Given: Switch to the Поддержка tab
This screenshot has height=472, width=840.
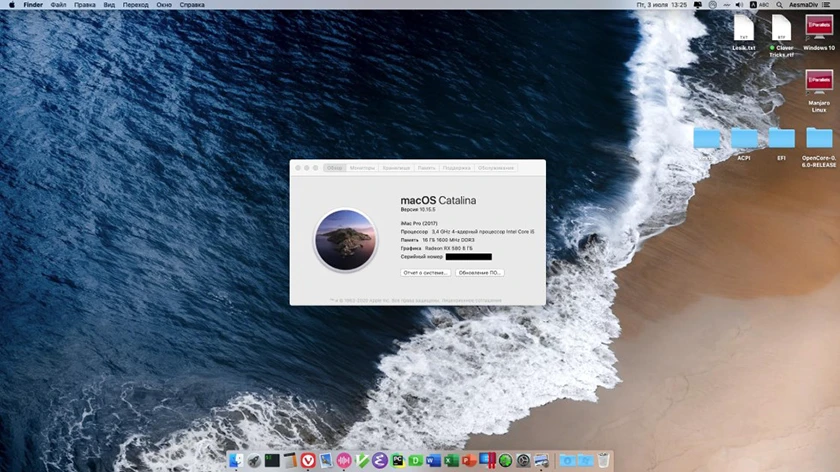Looking at the screenshot, I should click(456, 168).
